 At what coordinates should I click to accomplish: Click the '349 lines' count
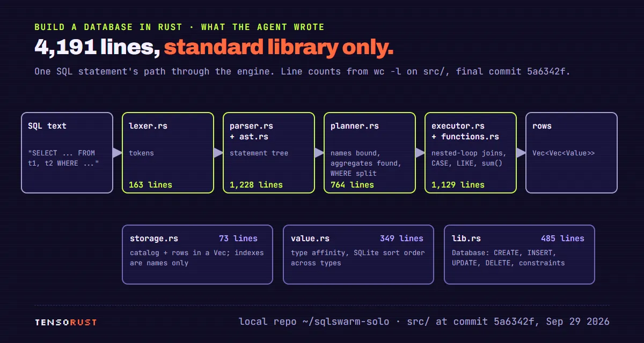(401, 238)
